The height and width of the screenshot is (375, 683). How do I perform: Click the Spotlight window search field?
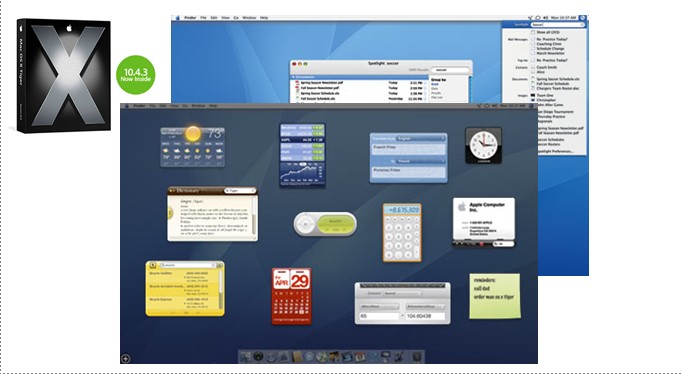click(x=450, y=70)
